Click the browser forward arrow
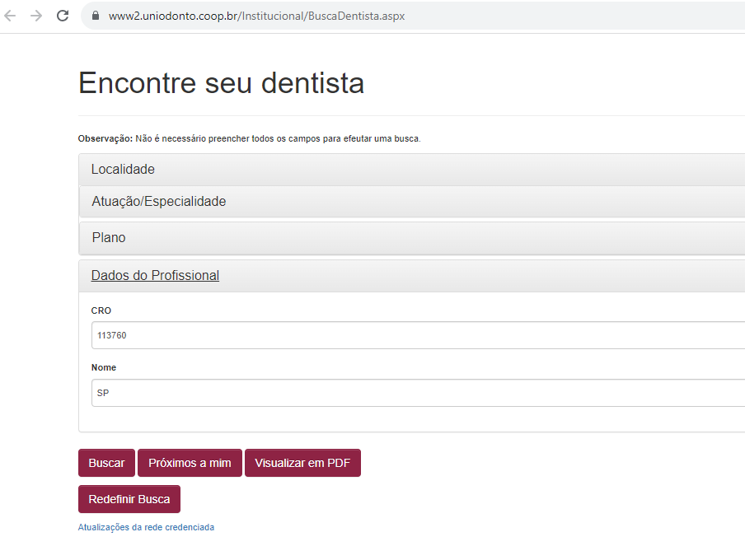This screenshot has width=745, height=560. click(36, 16)
